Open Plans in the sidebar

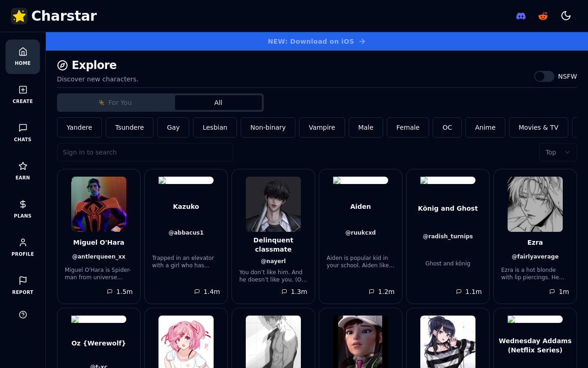tap(23, 209)
